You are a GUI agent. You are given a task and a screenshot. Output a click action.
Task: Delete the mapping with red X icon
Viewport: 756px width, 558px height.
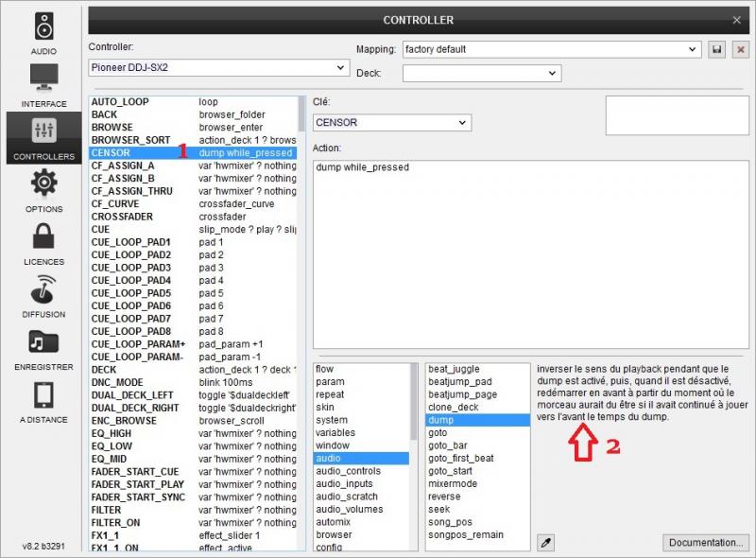coord(740,48)
